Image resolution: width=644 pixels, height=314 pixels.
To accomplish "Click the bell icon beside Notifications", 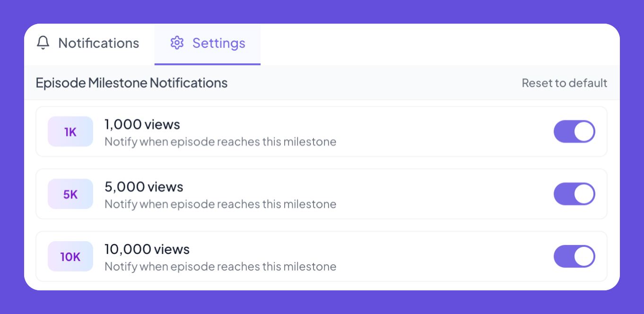I will tap(43, 43).
